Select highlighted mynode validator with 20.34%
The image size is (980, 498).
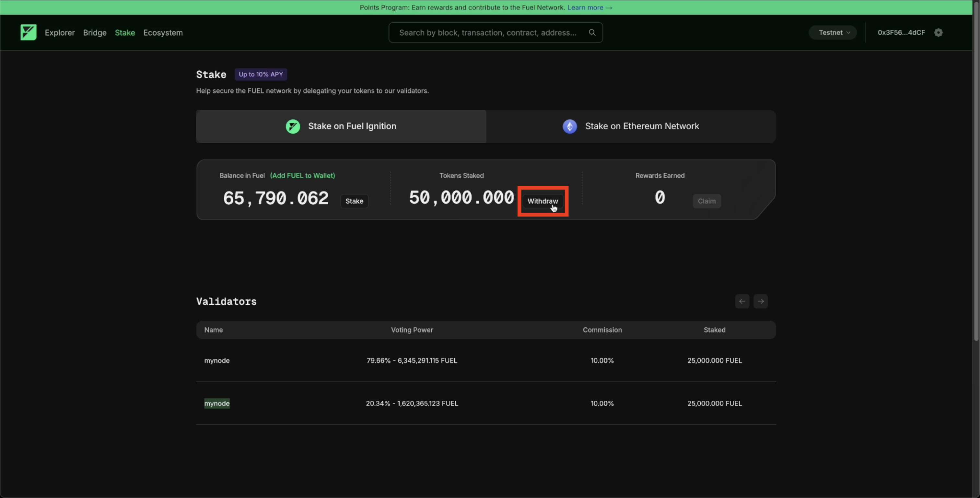[x=217, y=404]
